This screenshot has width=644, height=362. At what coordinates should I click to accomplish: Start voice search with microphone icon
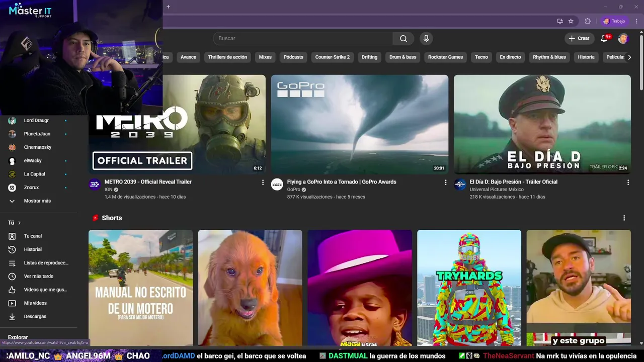point(426,39)
